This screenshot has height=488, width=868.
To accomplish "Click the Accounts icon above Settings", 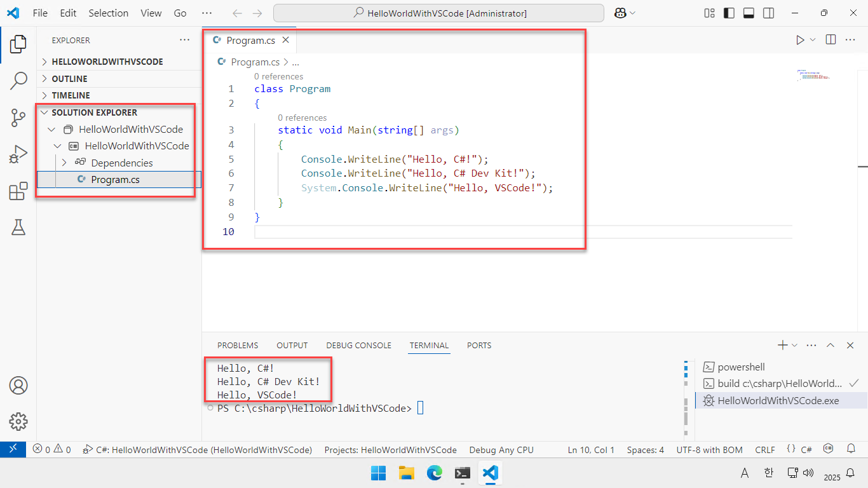I will (x=18, y=386).
